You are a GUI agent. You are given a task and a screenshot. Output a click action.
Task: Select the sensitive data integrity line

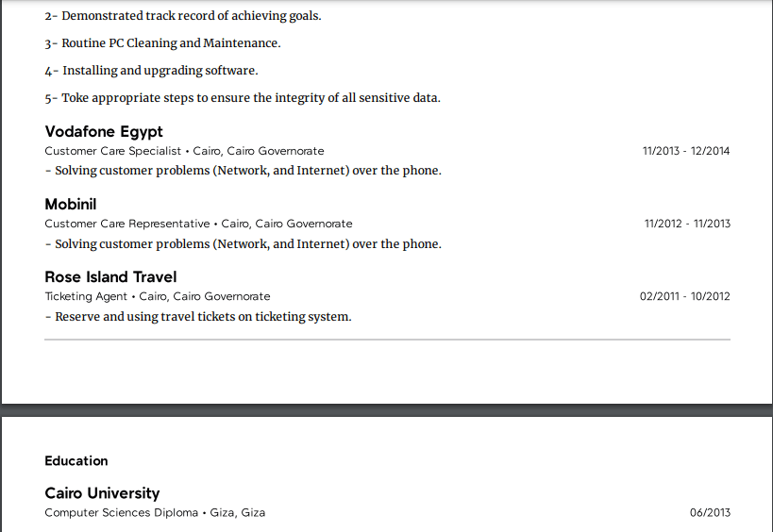tap(243, 98)
